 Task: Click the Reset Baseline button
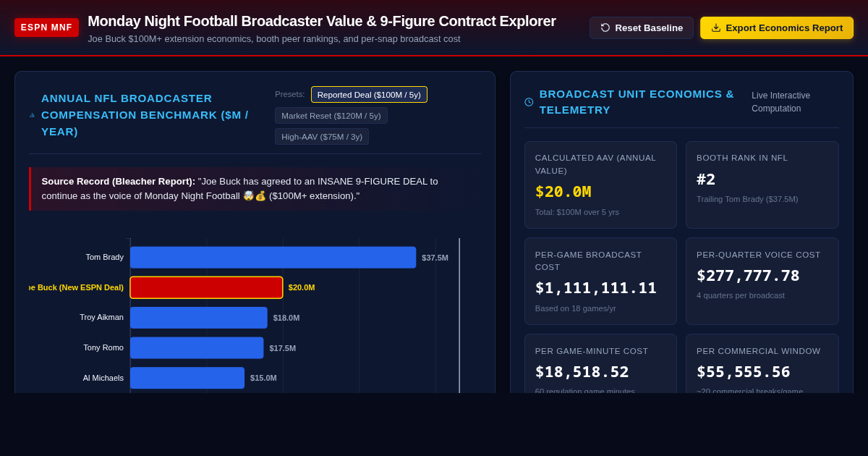[x=642, y=28]
